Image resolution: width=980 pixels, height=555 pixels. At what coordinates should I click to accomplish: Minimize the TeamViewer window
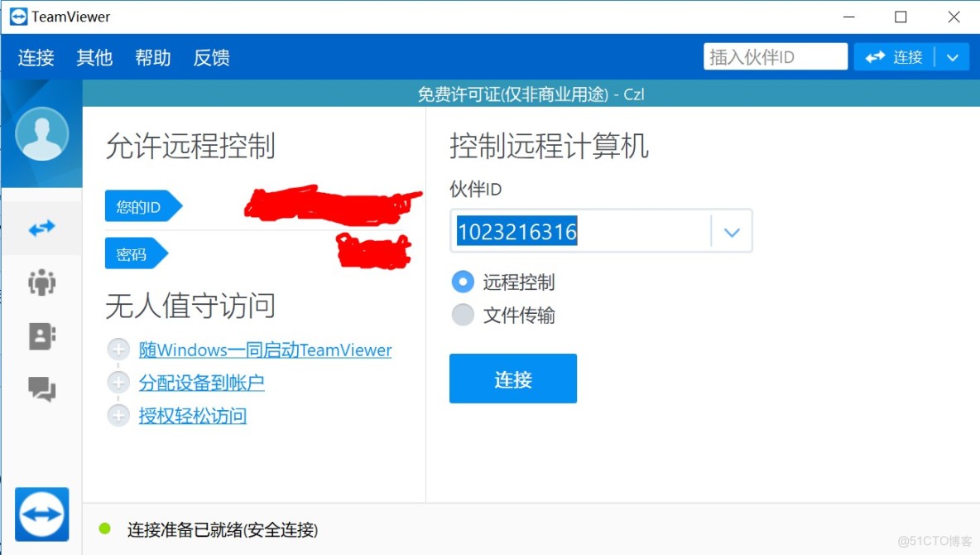coord(848,17)
